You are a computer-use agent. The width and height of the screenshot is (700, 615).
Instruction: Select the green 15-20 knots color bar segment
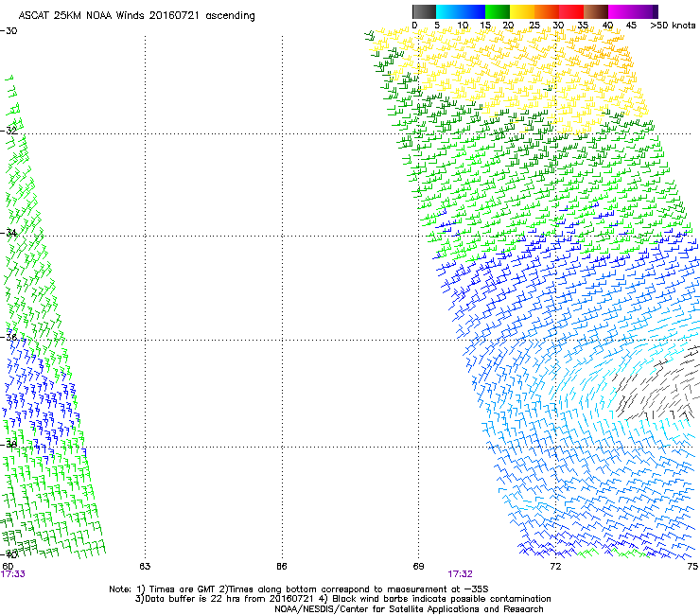498,11
